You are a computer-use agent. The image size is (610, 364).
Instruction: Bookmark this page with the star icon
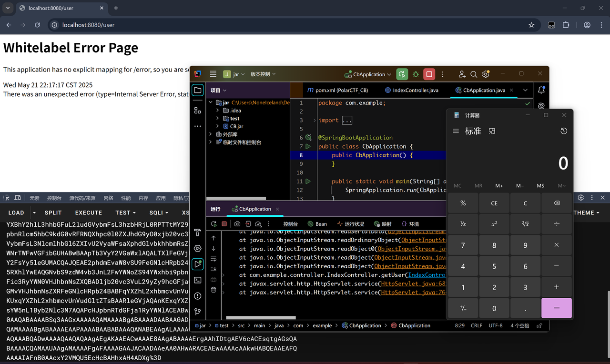(531, 25)
